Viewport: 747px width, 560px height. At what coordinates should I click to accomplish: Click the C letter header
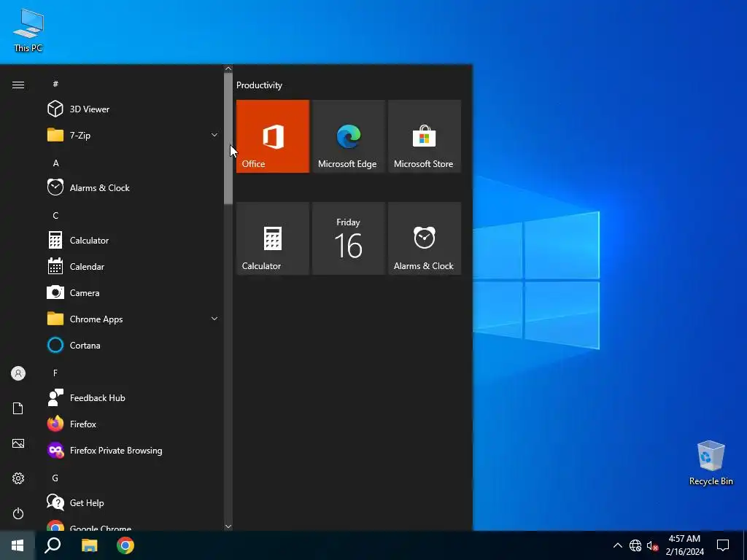55,215
